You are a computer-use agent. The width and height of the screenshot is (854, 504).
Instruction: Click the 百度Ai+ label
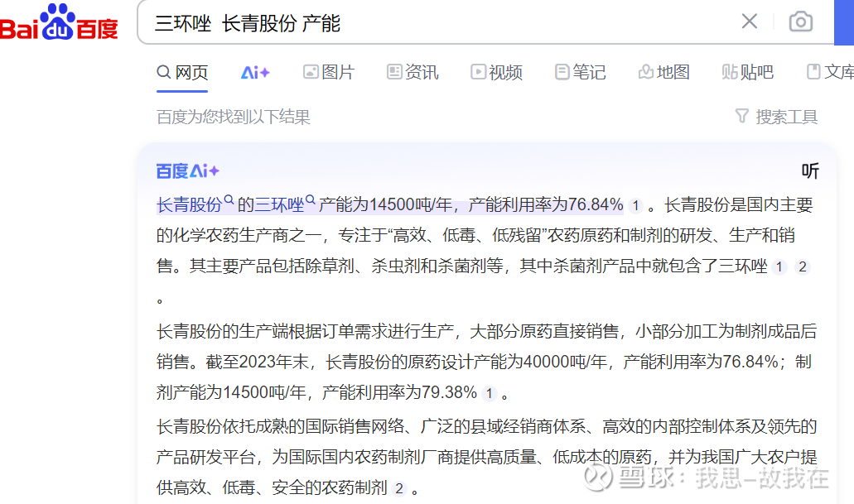click(x=188, y=171)
